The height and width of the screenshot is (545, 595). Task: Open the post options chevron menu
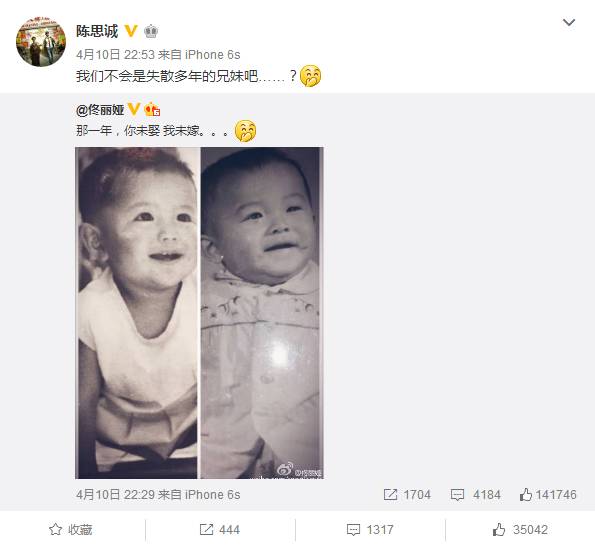(568, 23)
